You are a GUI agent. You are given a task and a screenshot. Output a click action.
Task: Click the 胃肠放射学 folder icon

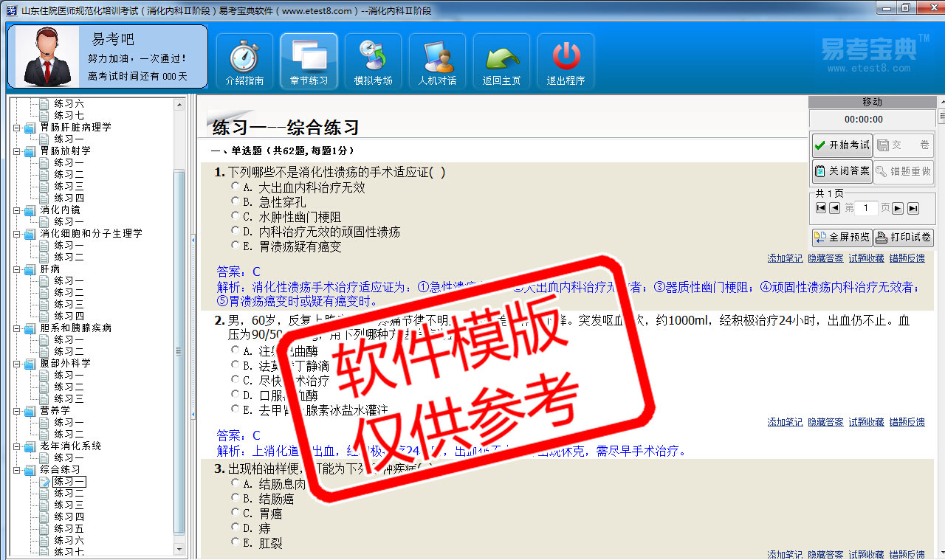tap(30, 151)
